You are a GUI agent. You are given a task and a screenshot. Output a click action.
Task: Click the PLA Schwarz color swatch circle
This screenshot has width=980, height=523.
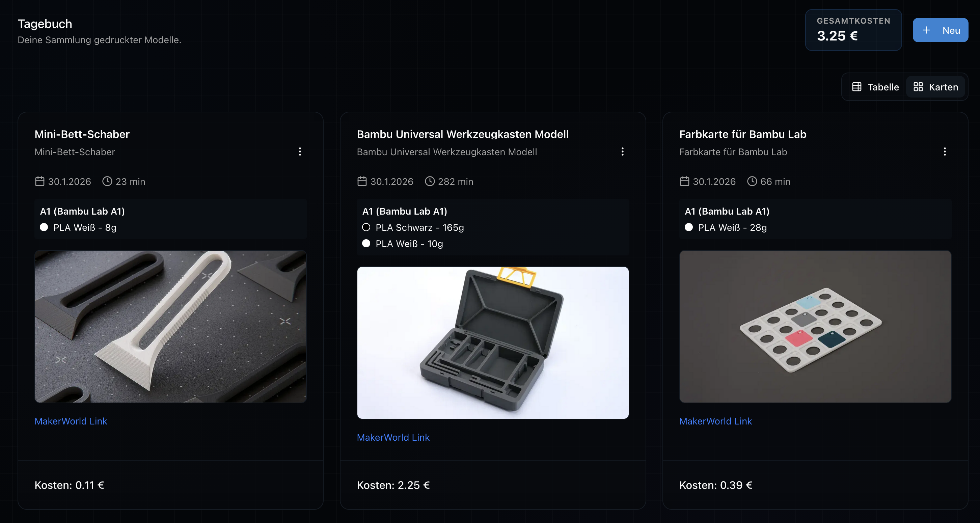click(x=366, y=227)
